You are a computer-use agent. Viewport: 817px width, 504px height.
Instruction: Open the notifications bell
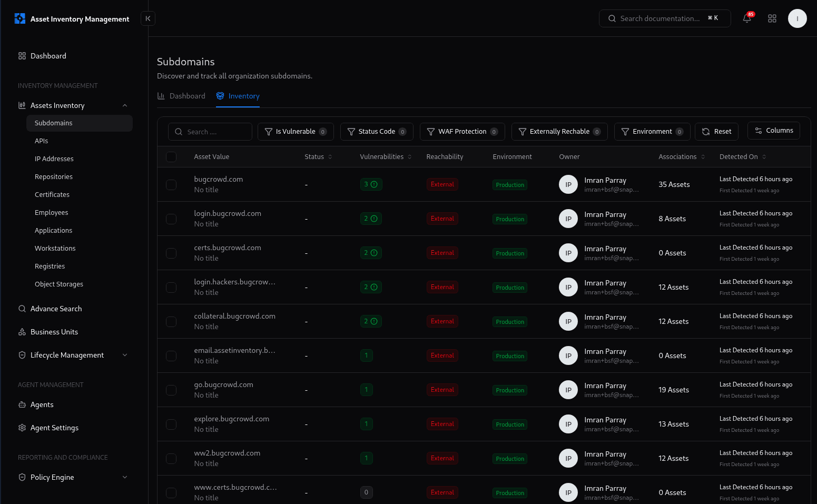747,18
